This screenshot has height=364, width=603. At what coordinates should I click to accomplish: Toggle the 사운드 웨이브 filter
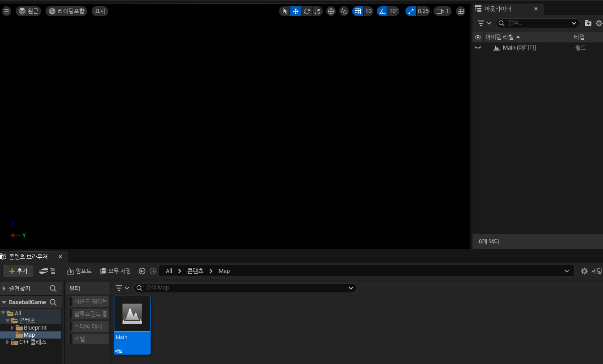click(89, 301)
